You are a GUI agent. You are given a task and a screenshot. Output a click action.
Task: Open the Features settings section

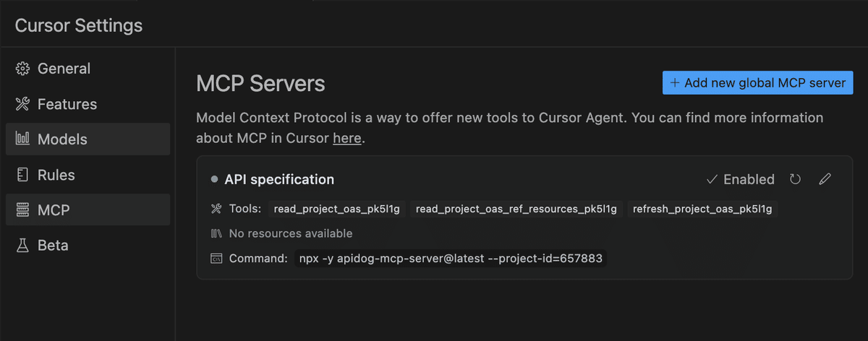pyautogui.click(x=67, y=105)
